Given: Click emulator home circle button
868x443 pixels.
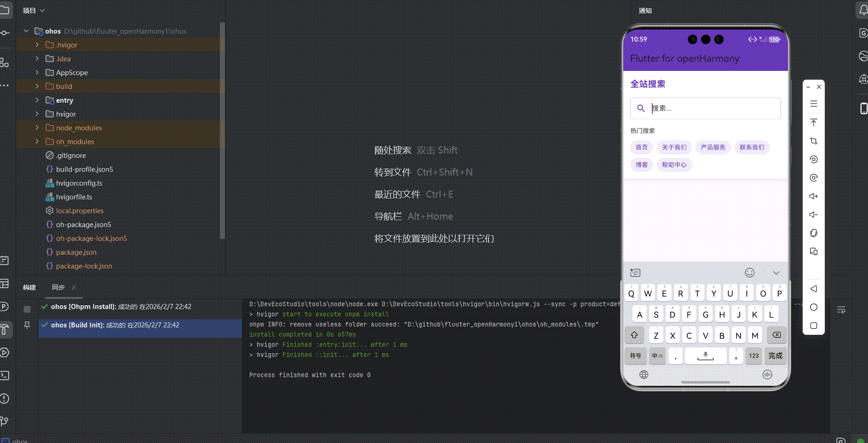Looking at the screenshot, I should 814,307.
